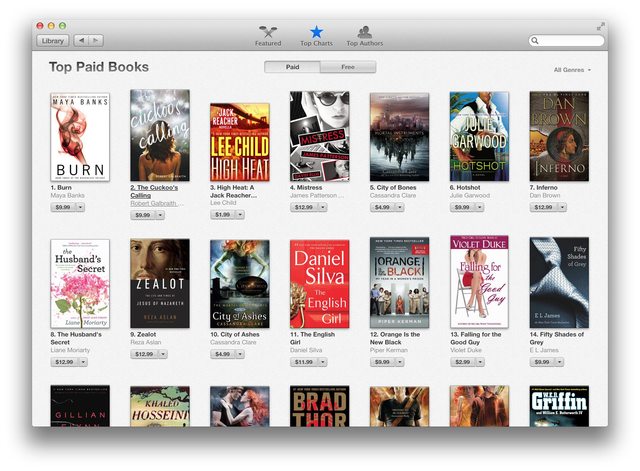Screen dimensions: 640x471
Task: Buy Zealot for $12.99
Action: [x=144, y=354]
